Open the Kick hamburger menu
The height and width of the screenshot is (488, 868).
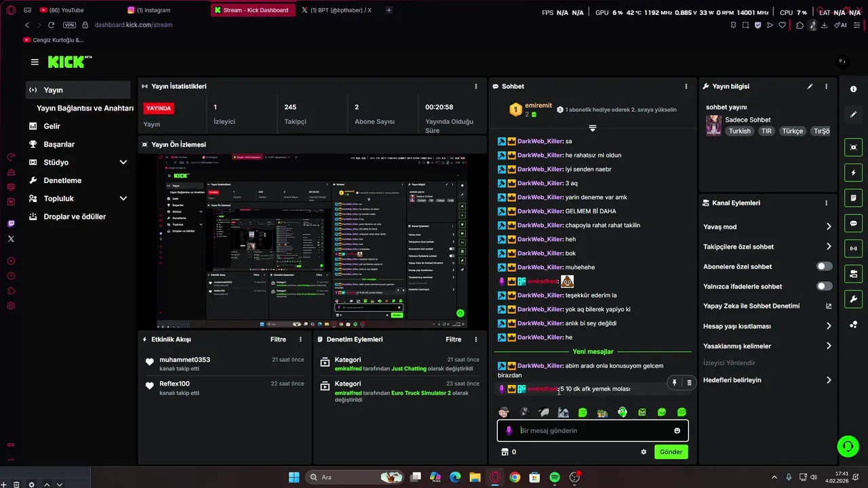(x=35, y=62)
